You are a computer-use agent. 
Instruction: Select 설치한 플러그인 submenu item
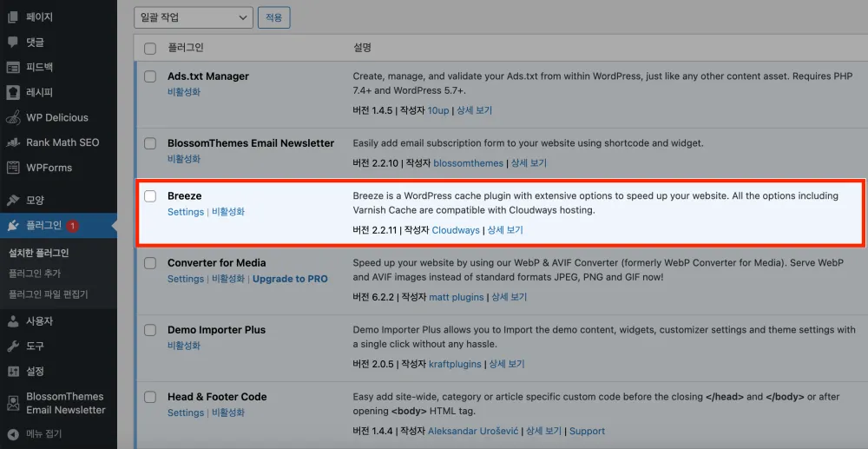(39, 254)
